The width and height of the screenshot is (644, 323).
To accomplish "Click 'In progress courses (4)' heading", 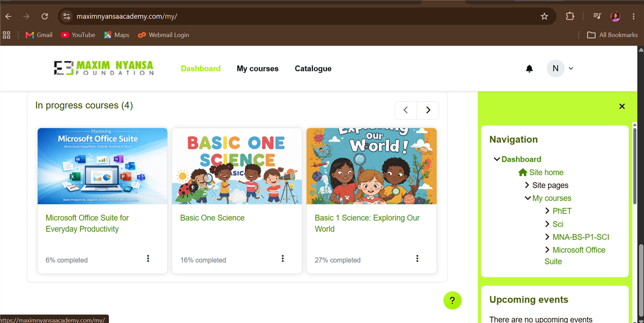I will 84,105.
